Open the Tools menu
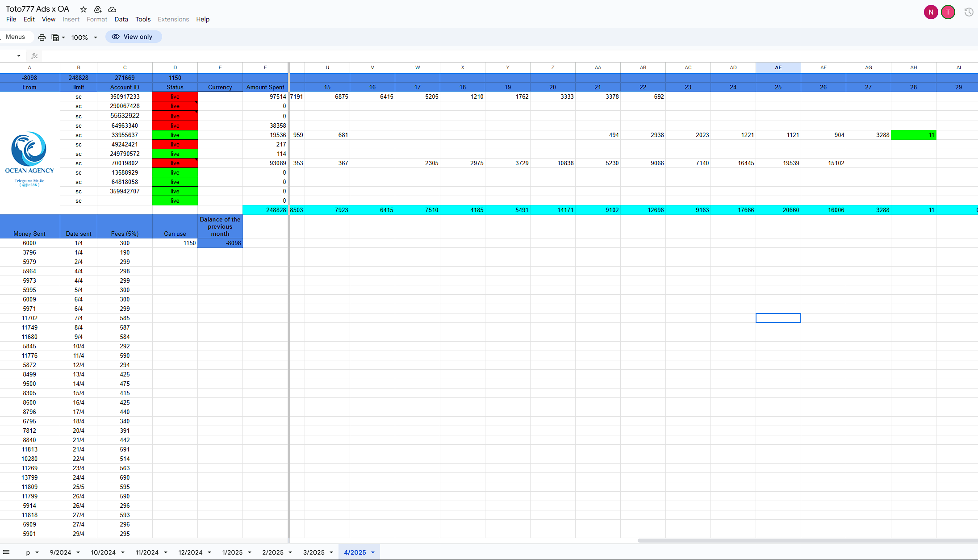The height and width of the screenshot is (560, 978). [x=143, y=19]
